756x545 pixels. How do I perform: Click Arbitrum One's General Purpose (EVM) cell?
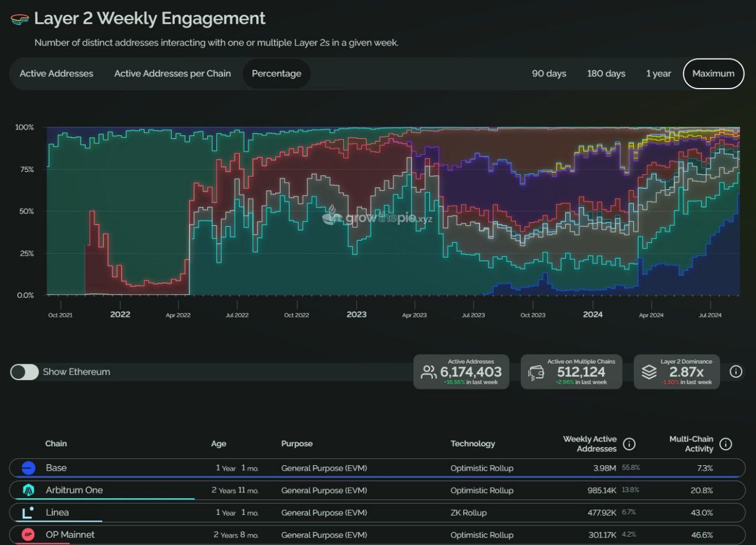(x=324, y=491)
